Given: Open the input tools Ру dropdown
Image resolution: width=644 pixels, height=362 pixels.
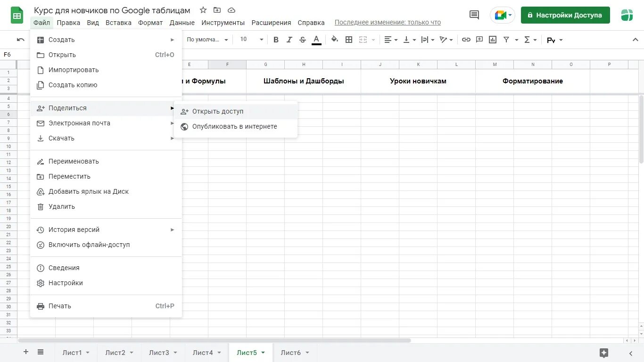Looking at the screenshot, I should coord(555,40).
